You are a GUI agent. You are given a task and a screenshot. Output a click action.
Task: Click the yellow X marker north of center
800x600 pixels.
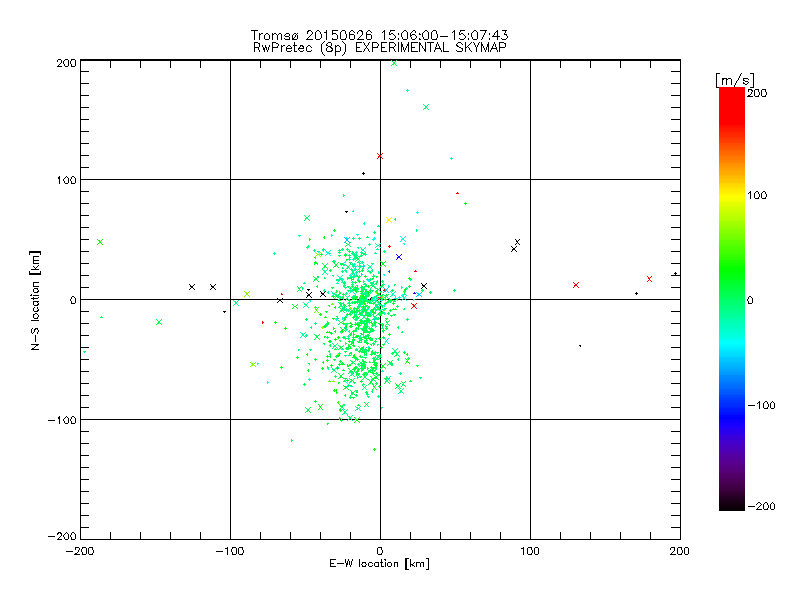[389, 220]
